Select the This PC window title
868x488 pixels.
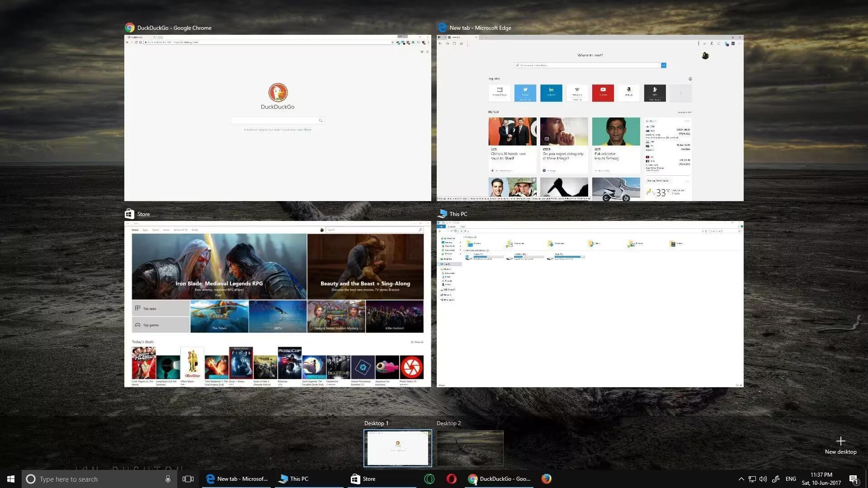coord(458,214)
